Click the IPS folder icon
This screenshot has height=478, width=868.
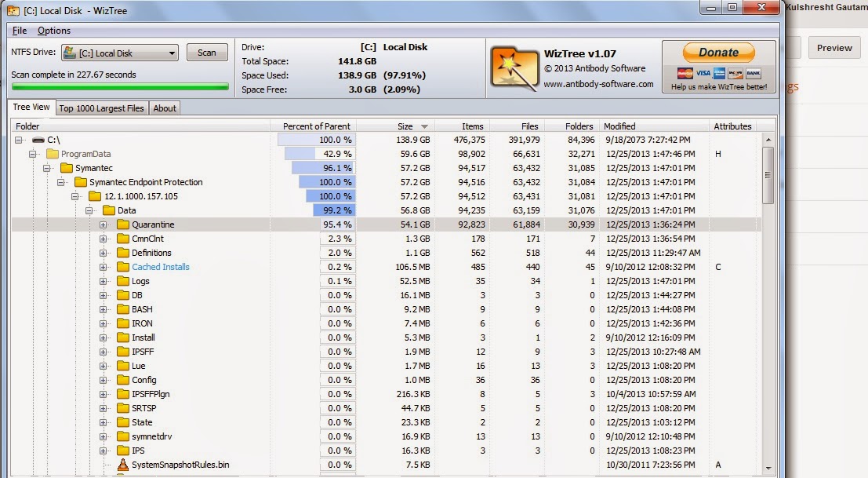123,451
